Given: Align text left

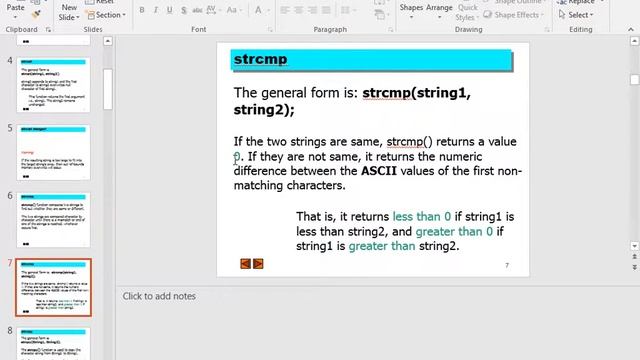Looking at the screenshot, I should tap(285, 10).
